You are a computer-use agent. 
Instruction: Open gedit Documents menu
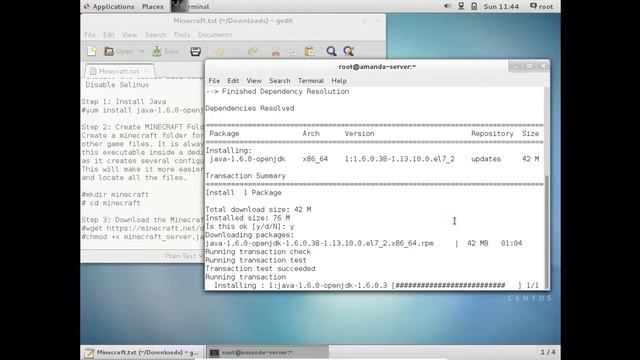(215, 35)
